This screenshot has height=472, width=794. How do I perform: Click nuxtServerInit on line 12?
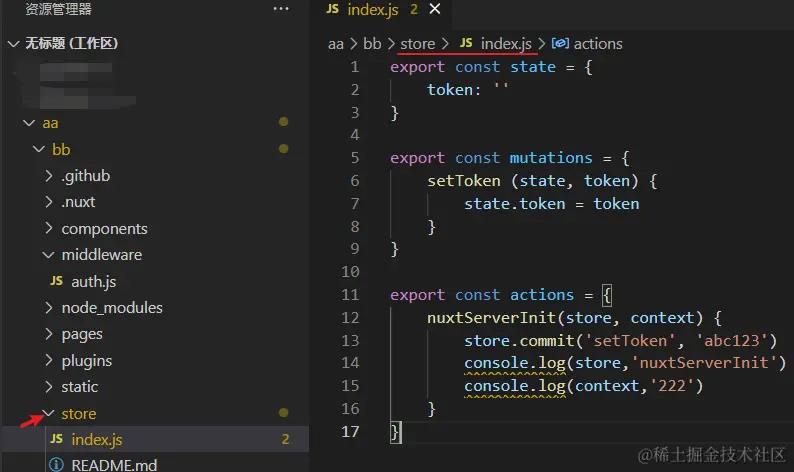pos(491,318)
